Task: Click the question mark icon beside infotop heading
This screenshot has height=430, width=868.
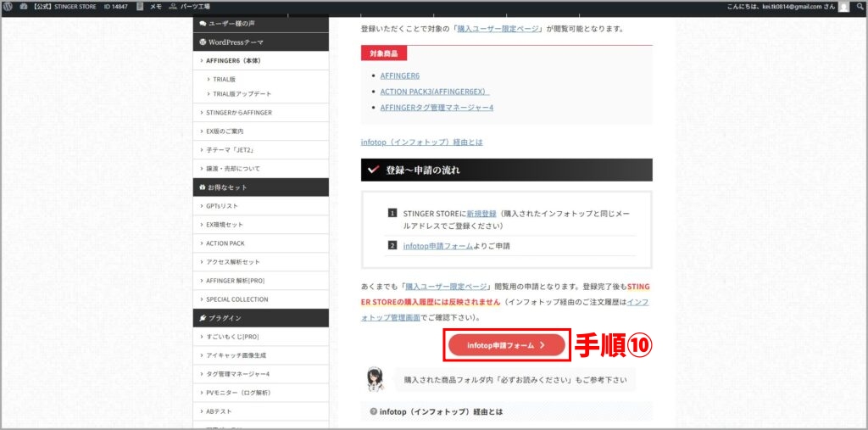Action: click(x=374, y=411)
